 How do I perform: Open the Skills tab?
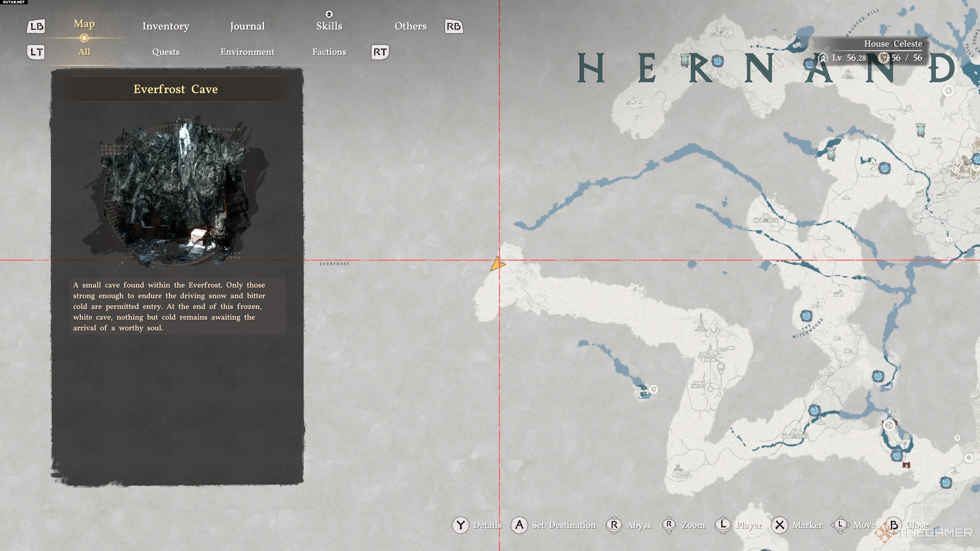(x=329, y=26)
